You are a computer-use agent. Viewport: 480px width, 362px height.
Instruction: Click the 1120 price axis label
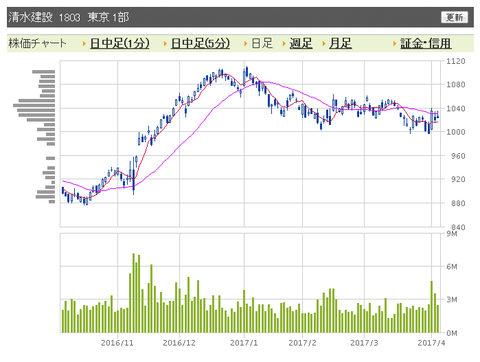[x=456, y=61]
